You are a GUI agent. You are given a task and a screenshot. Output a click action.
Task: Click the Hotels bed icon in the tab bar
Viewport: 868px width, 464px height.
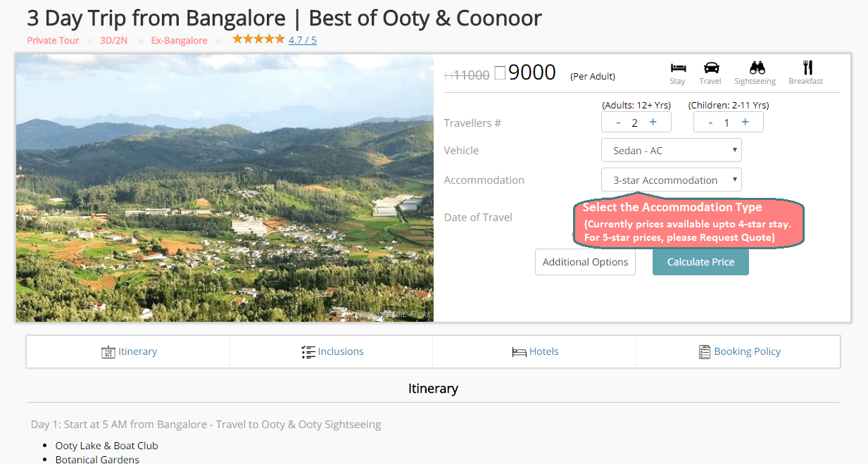(x=519, y=352)
